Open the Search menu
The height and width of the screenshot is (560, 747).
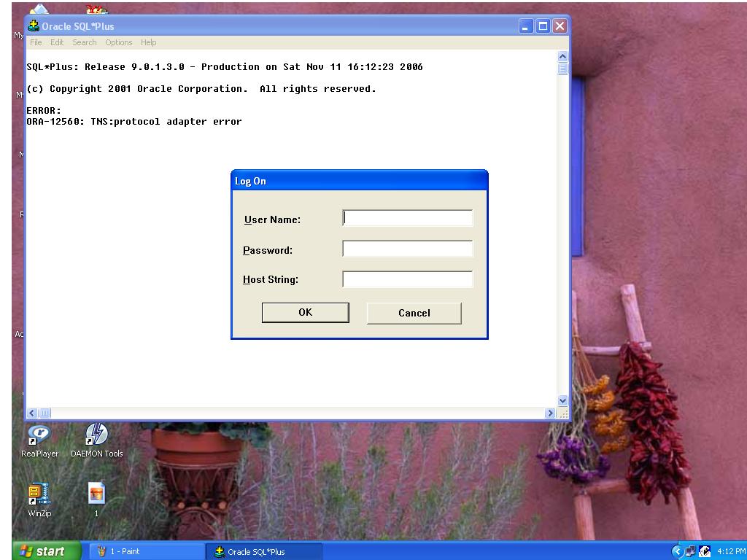pyautogui.click(x=85, y=42)
